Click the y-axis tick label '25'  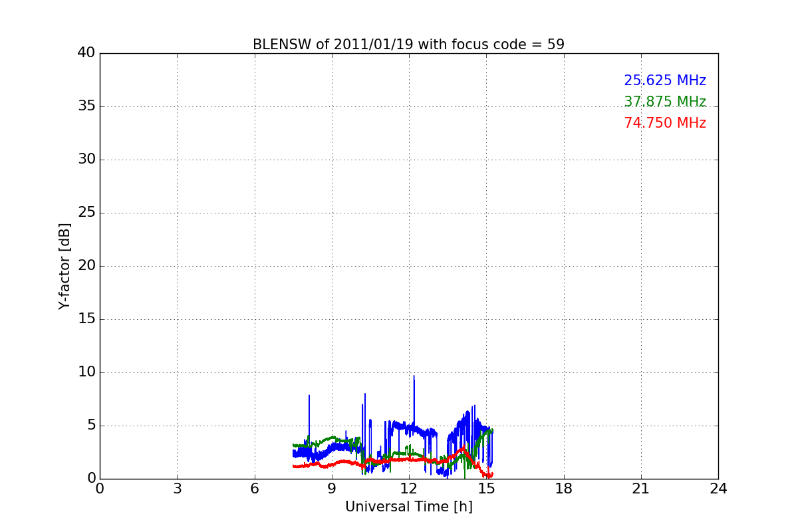point(86,213)
